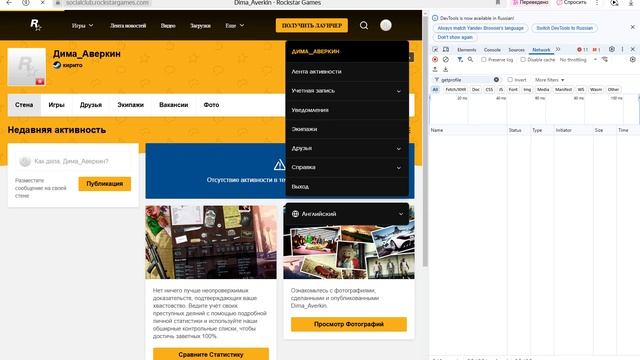Click the red network recording button
640x360 pixels.
coord(435,60)
